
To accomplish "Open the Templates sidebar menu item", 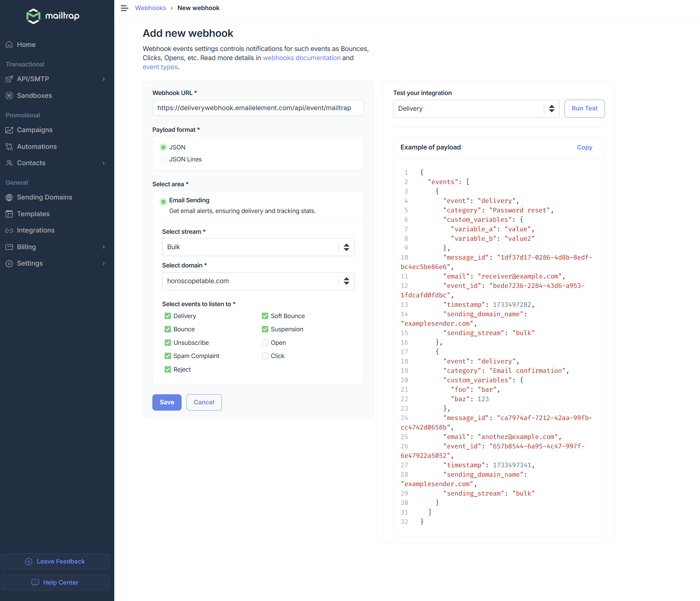I will [x=33, y=214].
